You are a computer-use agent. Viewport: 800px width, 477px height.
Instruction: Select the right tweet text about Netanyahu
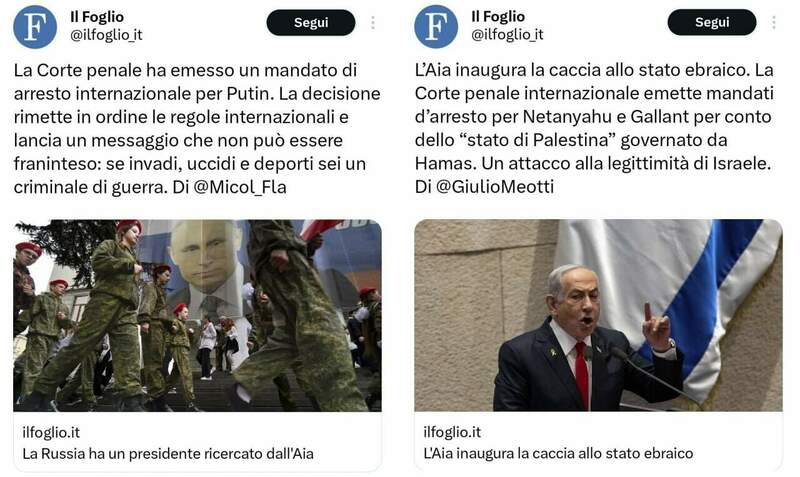594,128
